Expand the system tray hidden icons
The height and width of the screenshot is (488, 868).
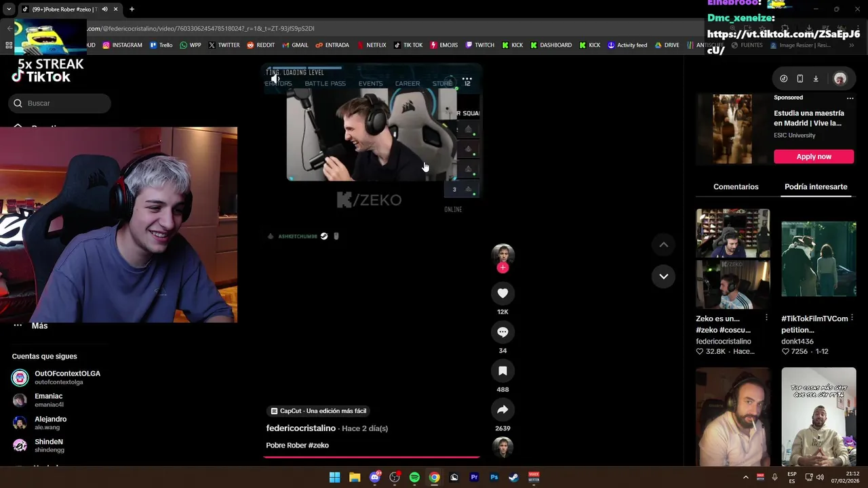click(x=745, y=477)
